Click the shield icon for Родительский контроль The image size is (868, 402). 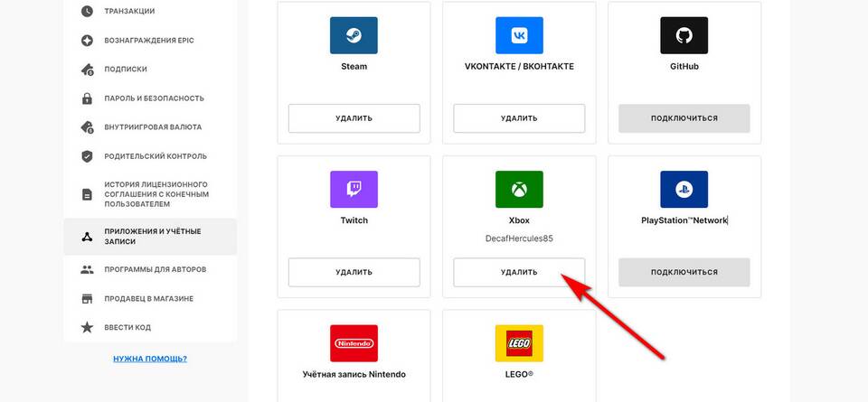point(87,156)
